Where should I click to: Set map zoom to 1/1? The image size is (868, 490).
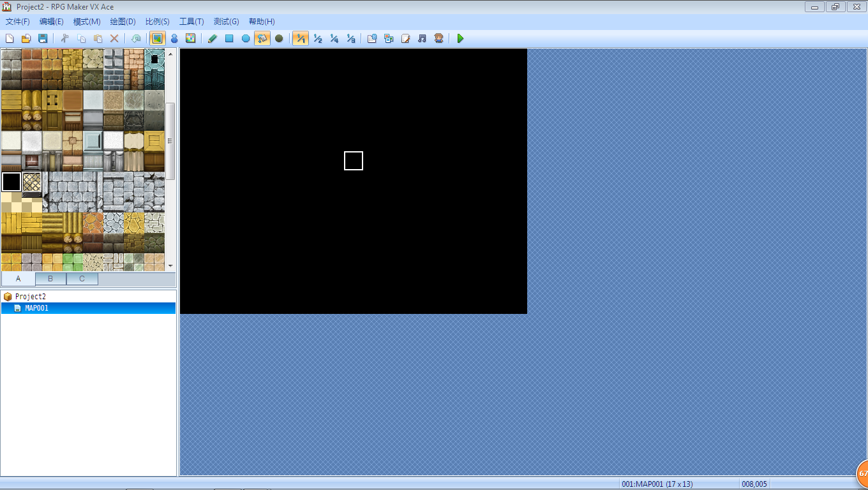click(300, 38)
